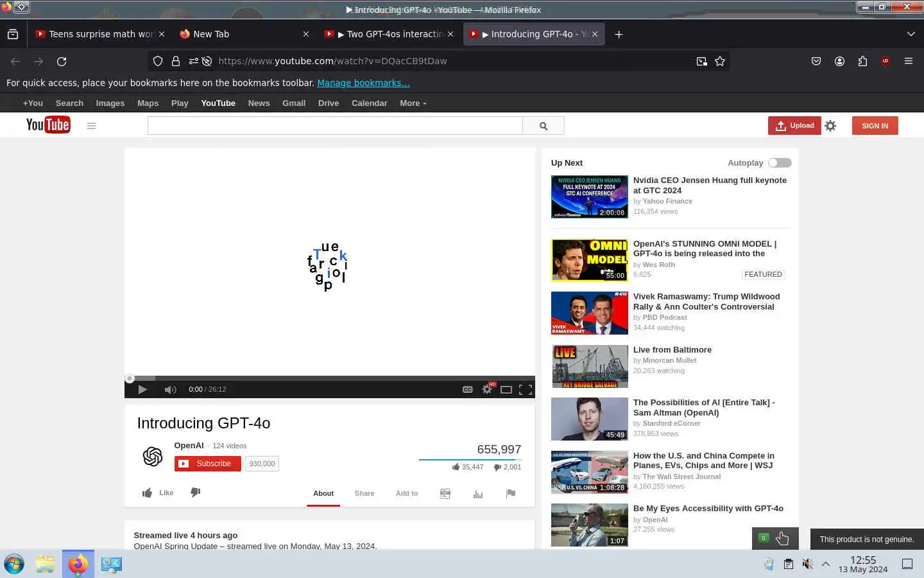Switch to Teens surprise math tab
The image size is (924, 578).
101,34
